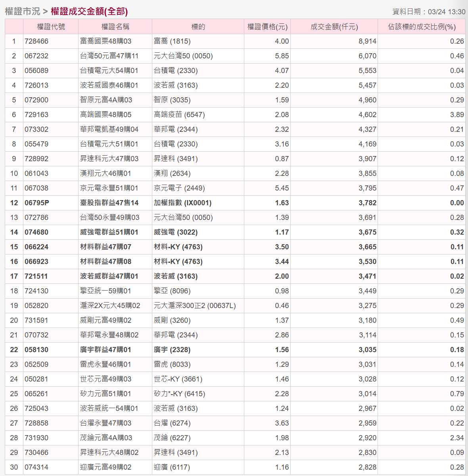Sort by 佔該標的成交比例(%) column header
This screenshot has height=476, width=468.
[422, 26]
